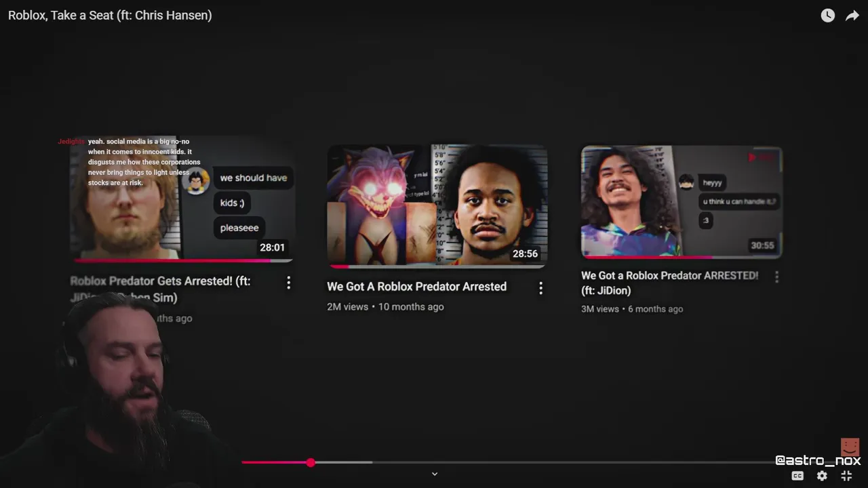Click the 30:55 duration badge
Image resolution: width=868 pixels, height=488 pixels.
click(x=762, y=245)
